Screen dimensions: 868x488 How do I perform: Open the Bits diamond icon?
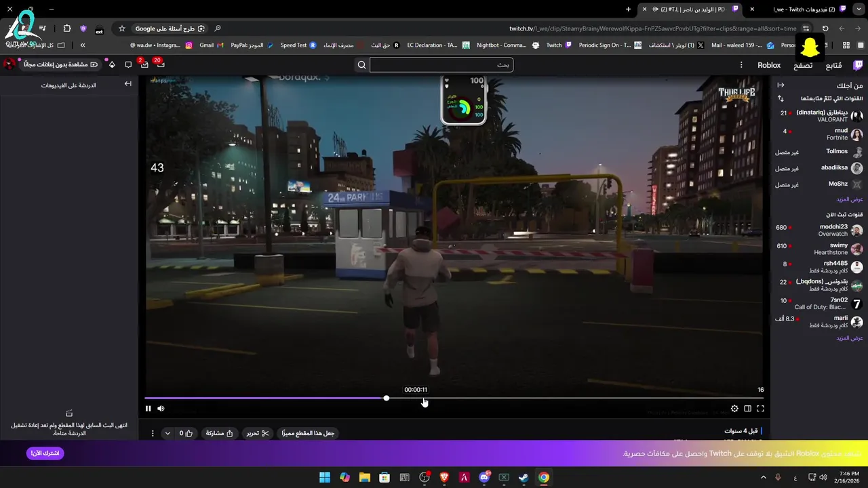click(112, 65)
